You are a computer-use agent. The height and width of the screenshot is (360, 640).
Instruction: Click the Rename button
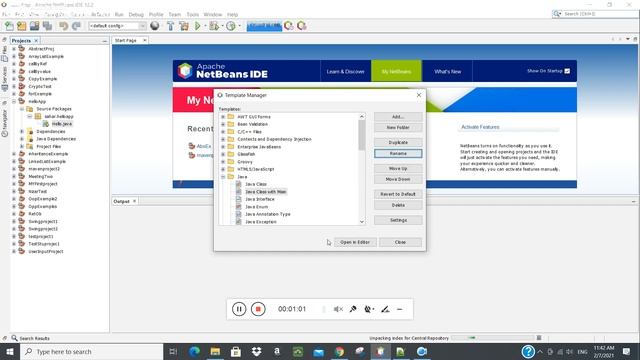tap(398, 153)
